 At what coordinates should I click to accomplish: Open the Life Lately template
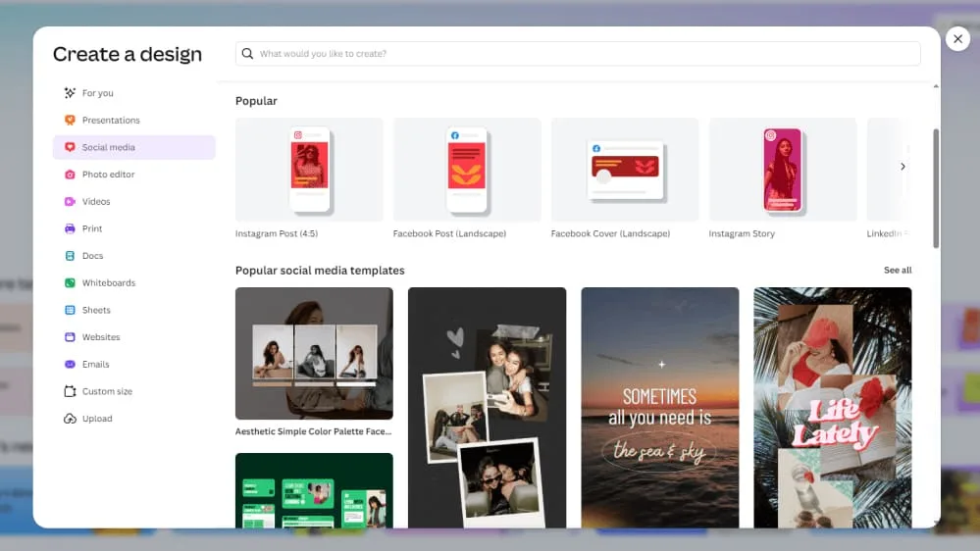click(832, 407)
